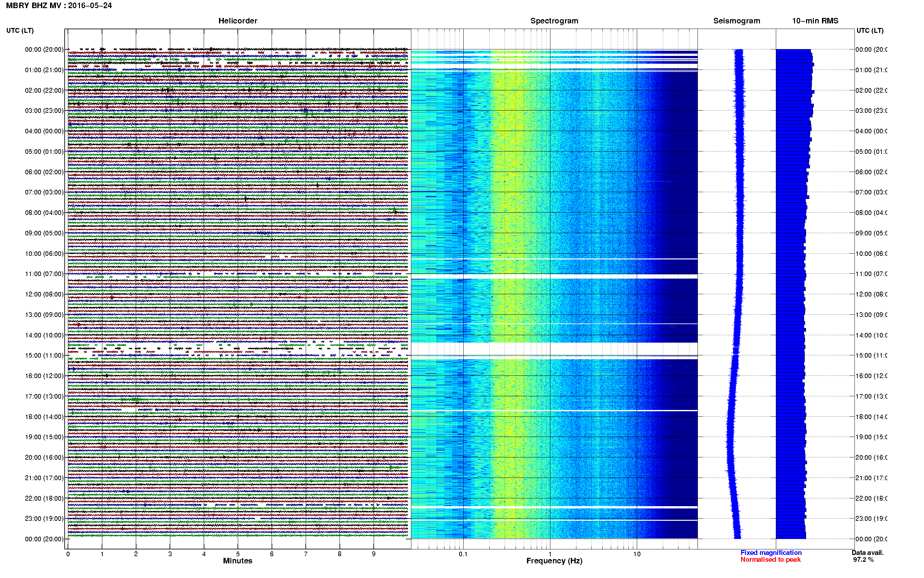The height and width of the screenshot is (578, 924).
Task: Select the "17:00 (13:00)" helicorder time label
Action: coord(44,396)
